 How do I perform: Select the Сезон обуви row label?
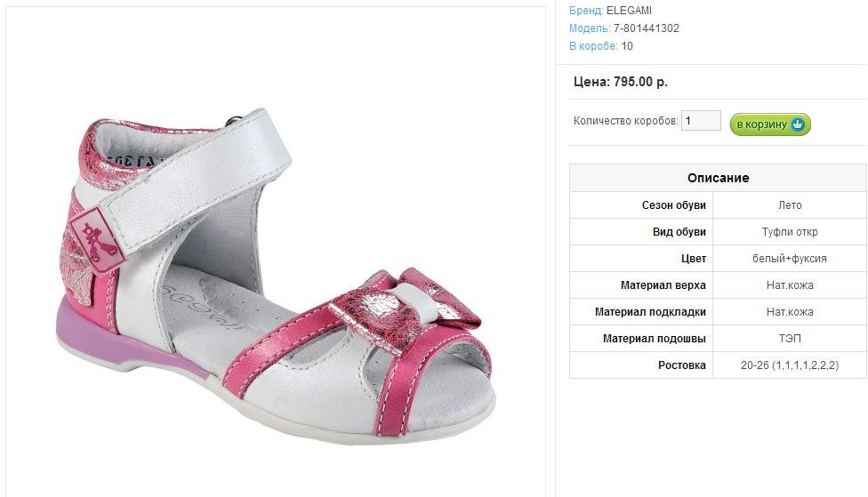tap(673, 205)
